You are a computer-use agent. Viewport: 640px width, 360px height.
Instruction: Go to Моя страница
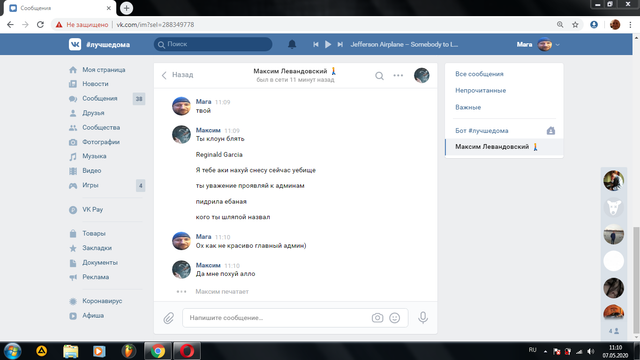(104, 70)
